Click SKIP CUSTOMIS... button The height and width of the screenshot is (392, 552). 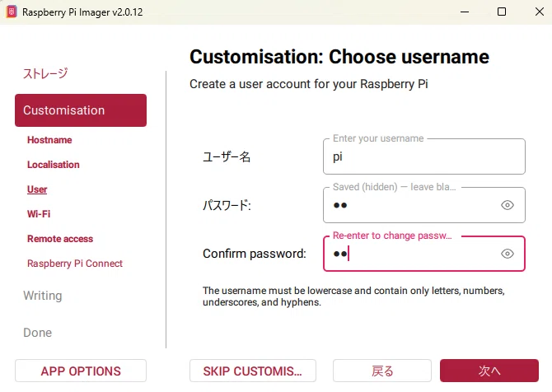tap(253, 371)
